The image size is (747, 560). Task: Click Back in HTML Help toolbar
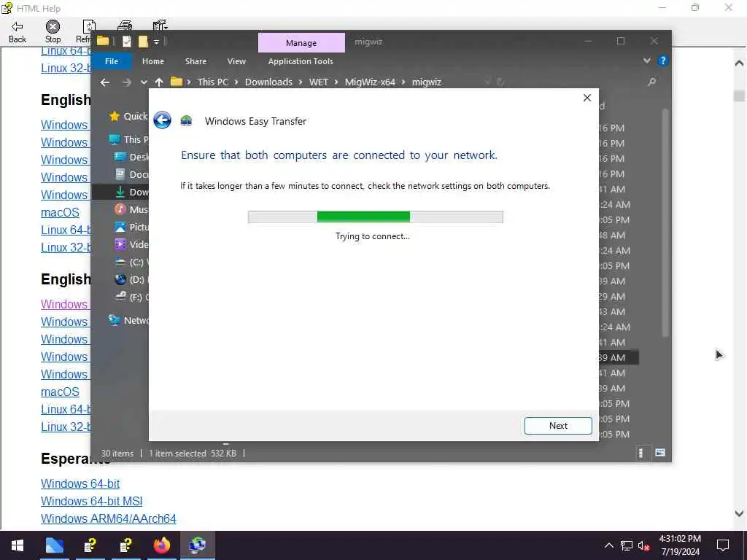point(18,32)
